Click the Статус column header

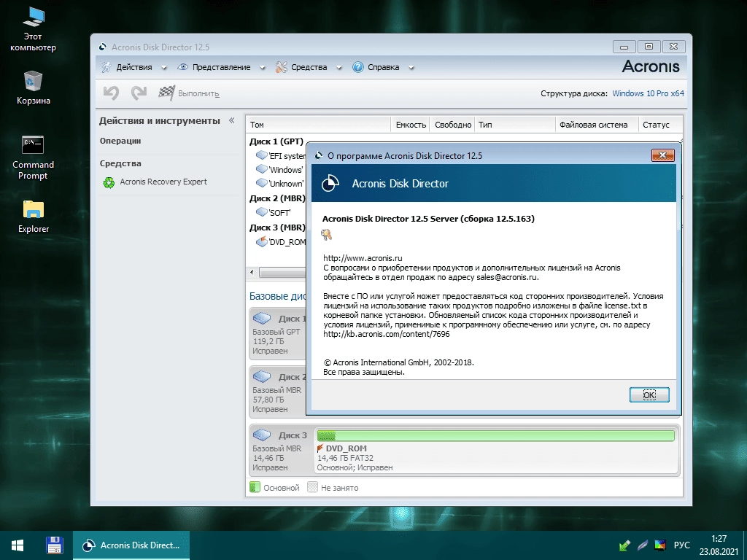point(661,125)
